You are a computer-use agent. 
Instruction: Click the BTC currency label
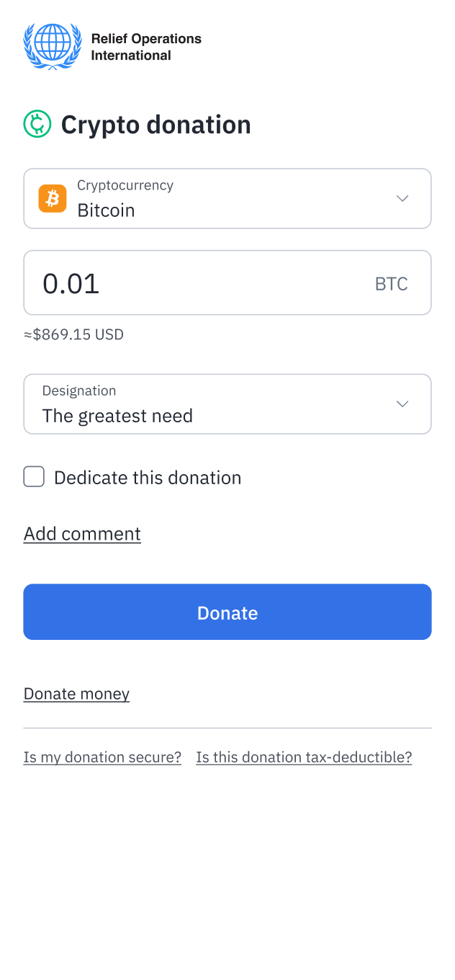pyautogui.click(x=391, y=283)
